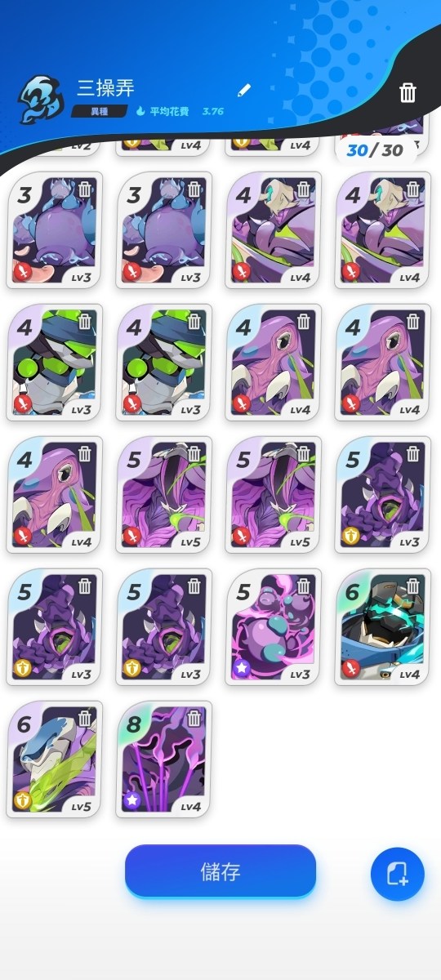The height and width of the screenshot is (980, 441).
Task: Tap the deck name 三操弄
Action: tap(105, 88)
